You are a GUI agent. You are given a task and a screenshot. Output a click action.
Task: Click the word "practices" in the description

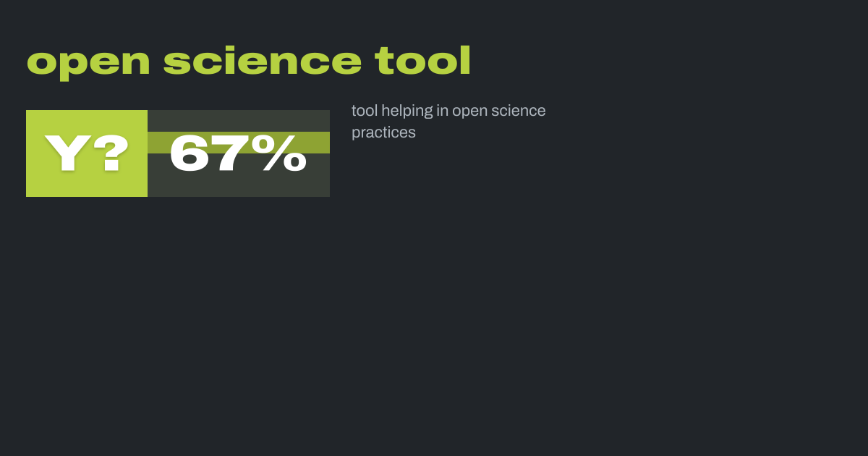click(383, 133)
